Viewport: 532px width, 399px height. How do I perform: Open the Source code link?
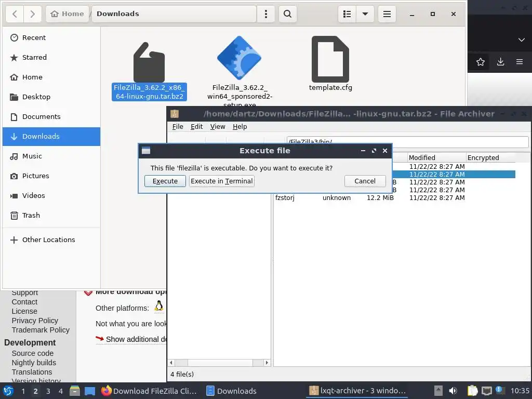[x=33, y=353]
